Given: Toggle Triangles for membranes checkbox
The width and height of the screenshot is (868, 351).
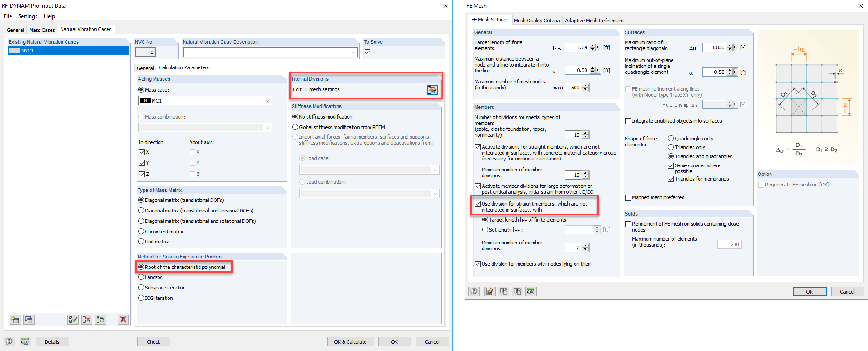Looking at the screenshot, I should (x=671, y=179).
